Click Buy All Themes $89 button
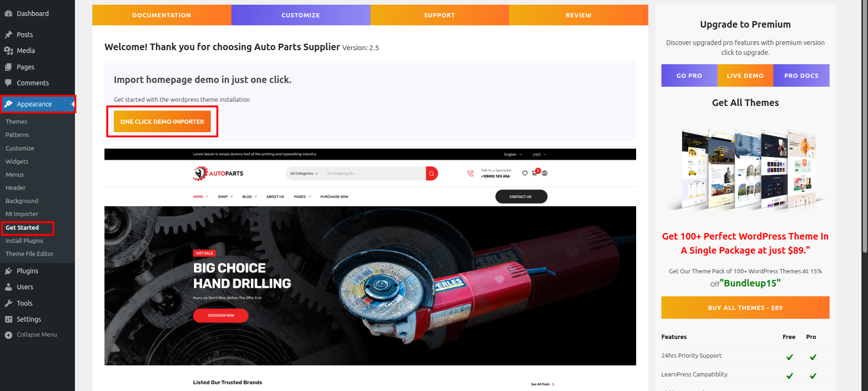The width and height of the screenshot is (868, 391). [x=745, y=308]
